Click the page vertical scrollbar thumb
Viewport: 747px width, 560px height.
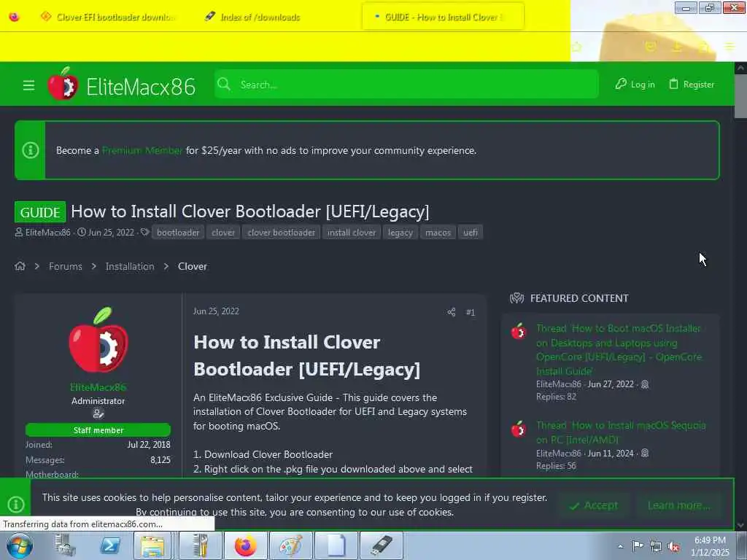(x=740, y=97)
